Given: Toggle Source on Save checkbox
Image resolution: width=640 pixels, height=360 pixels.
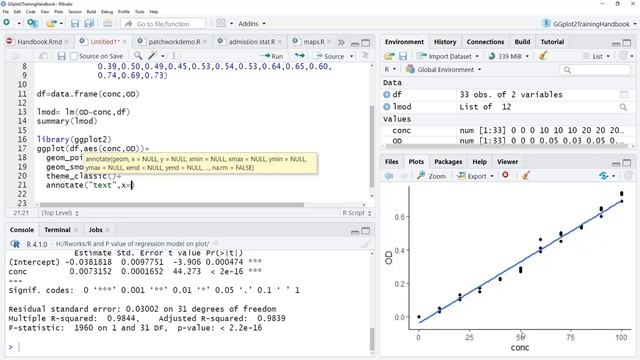Looking at the screenshot, I should coord(74,56).
